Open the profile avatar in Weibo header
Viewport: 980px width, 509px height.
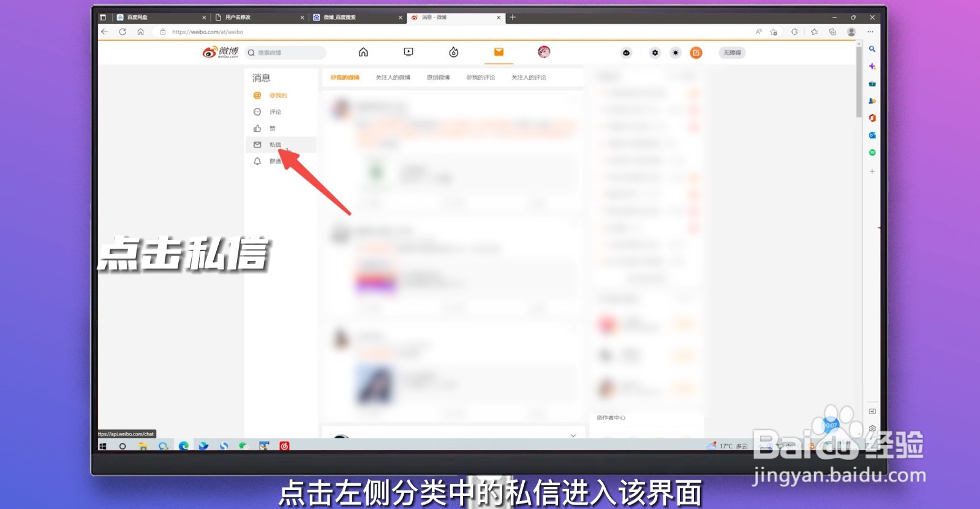(x=544, y=52)
